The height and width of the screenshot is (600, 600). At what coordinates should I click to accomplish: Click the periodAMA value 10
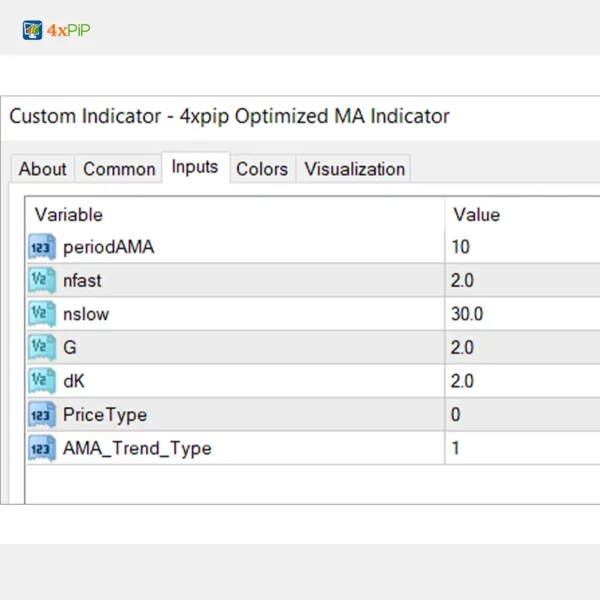point(461,247)
